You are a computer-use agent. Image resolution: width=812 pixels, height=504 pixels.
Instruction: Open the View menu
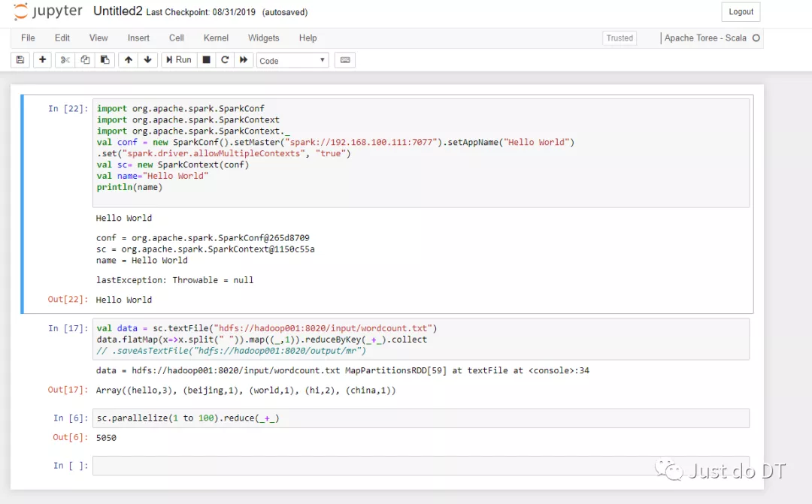click(98, 38)
